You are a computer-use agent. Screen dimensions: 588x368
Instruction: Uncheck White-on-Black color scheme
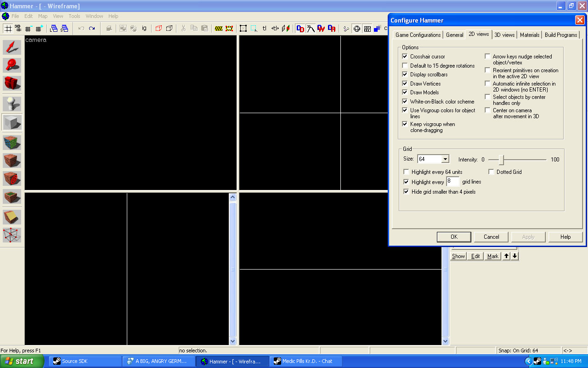(x=405, y=102)
